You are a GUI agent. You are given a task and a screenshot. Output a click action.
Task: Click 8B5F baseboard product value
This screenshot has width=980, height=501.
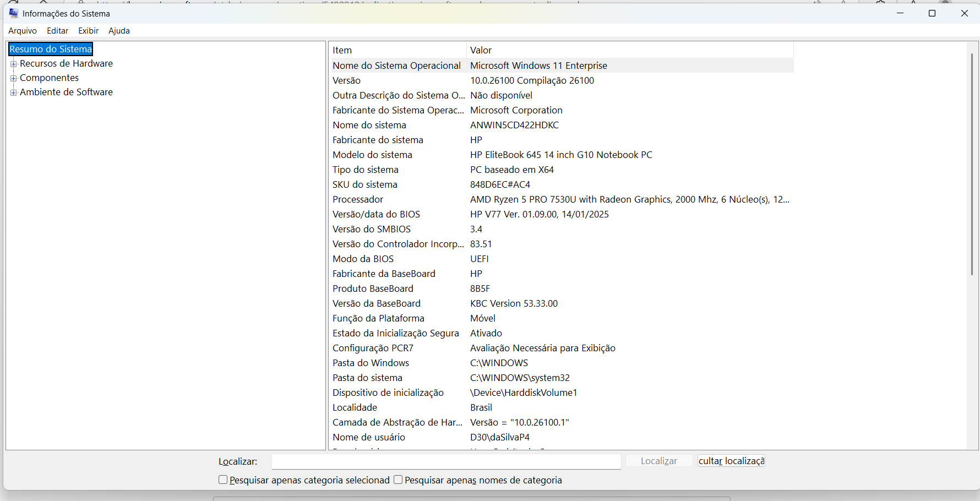tap(480, 288)
